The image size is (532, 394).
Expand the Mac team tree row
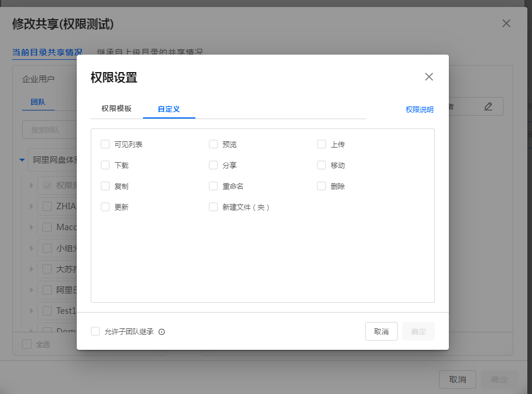[x=31, y=227]
